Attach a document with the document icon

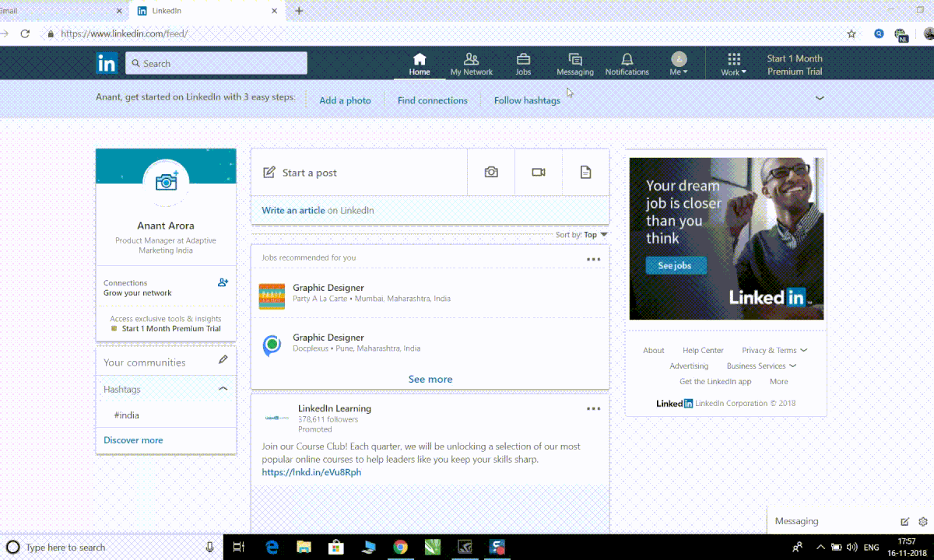tap(585, 172)
